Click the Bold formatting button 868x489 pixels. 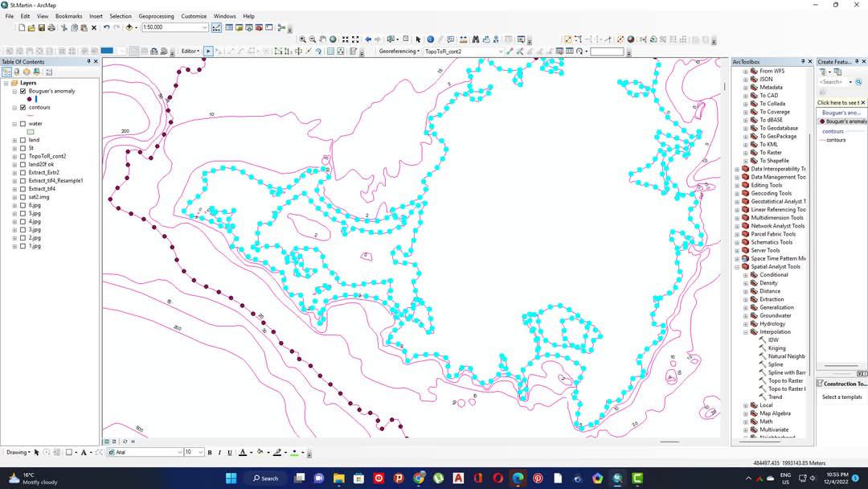pyautogui.click(x=210, y=453)
